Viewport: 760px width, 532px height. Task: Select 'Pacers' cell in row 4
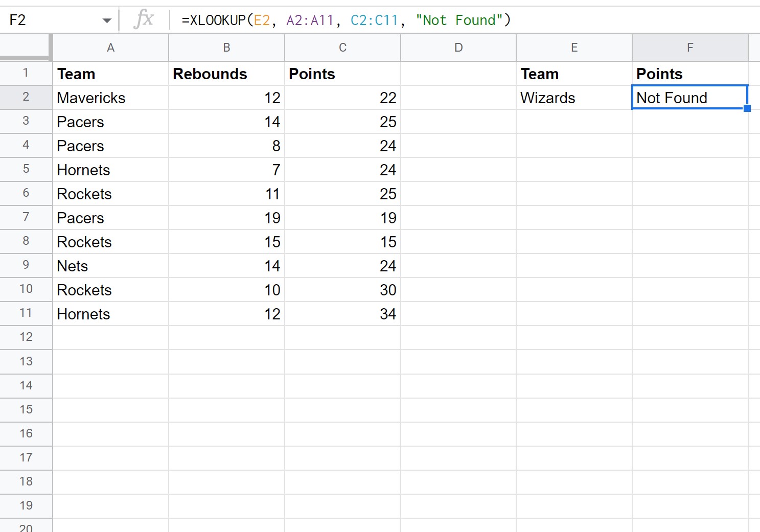coord(111,146)
